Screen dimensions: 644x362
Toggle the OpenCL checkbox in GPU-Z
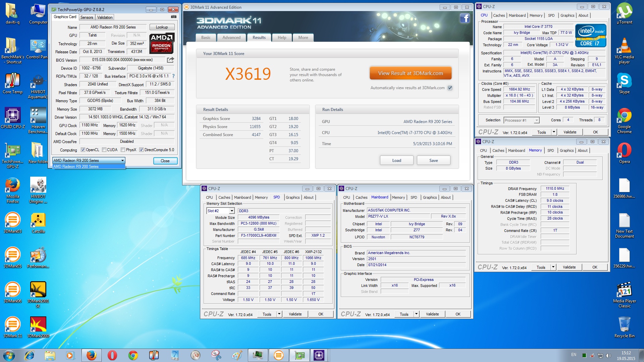click(x=83, y=150)
